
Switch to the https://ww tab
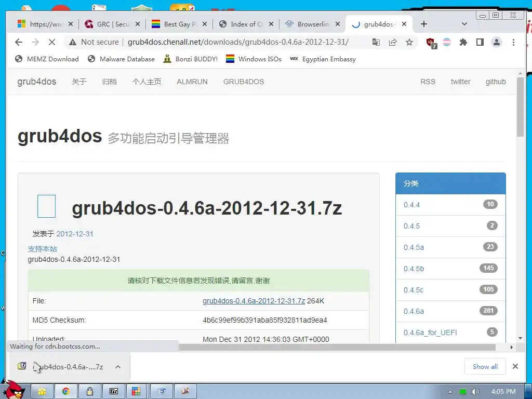46,24
